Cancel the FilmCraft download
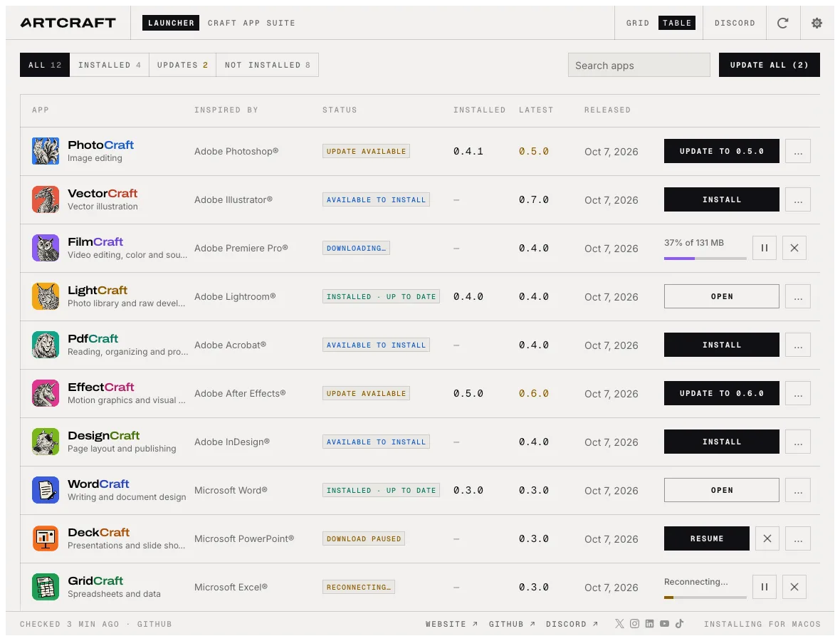Screen dimensions: 840x641 (x=794, y=248)
